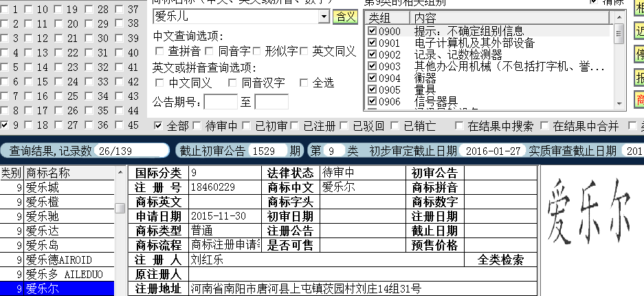Image resolution: width=644 pixels, height=296 pixels.
Task: Open the trademark name dropdown arrow
Action: [324, 17]
